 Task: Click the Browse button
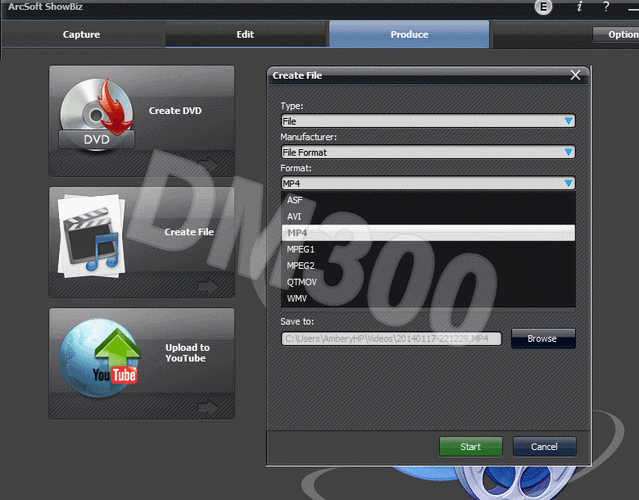click(543, 339)
